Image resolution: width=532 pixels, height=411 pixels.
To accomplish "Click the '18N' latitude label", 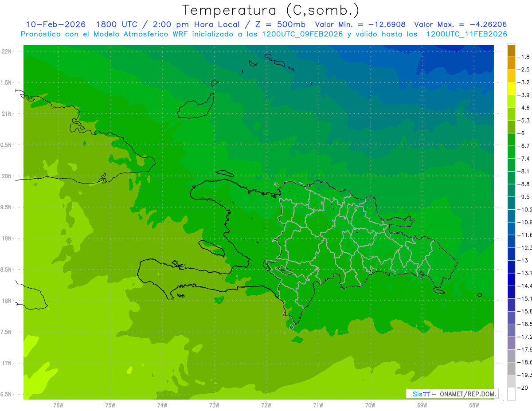I will pyautogui.click(x=7, y=301).
